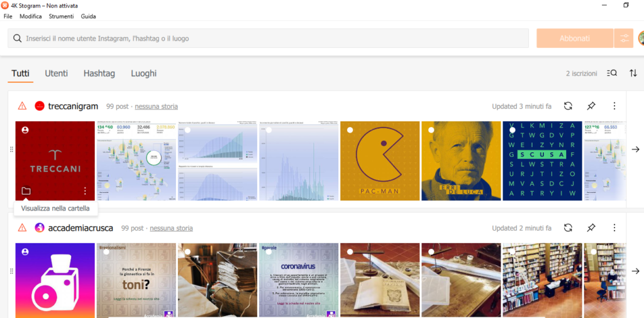Open search filter settings sliders icon

625,38
